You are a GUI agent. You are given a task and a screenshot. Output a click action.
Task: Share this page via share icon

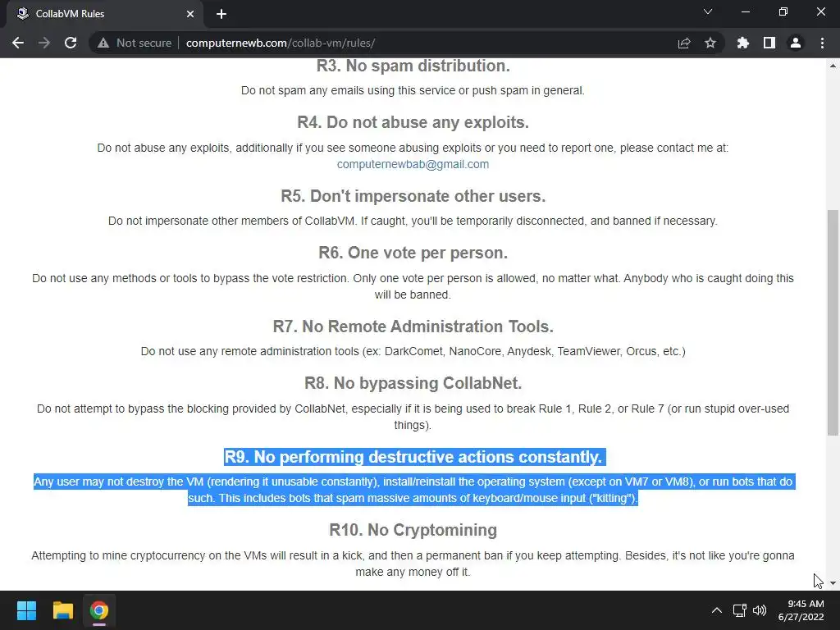684,43
